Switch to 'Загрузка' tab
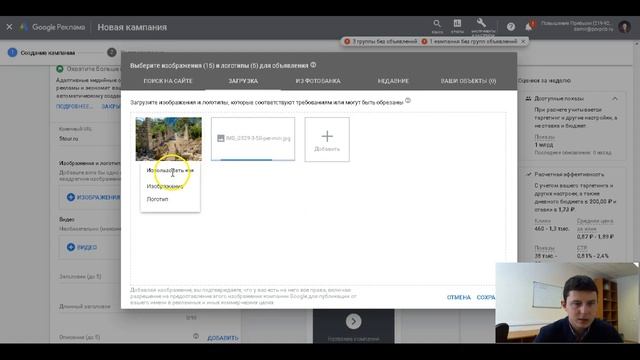 [243, 81]
